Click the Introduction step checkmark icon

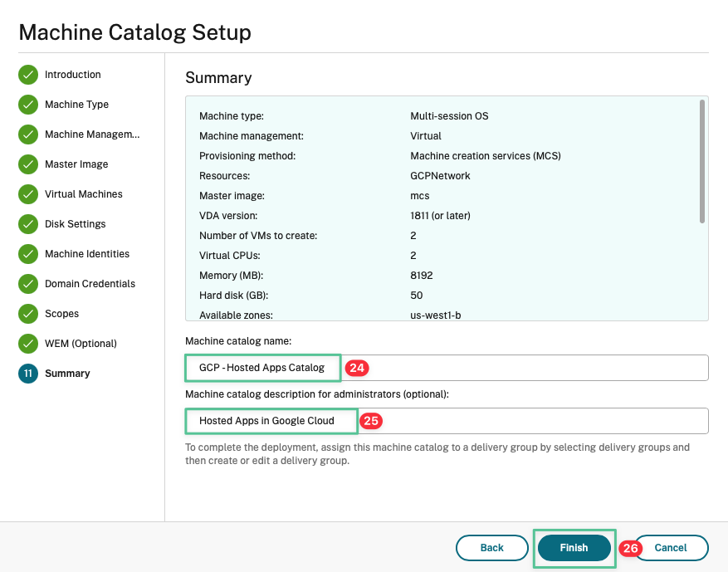(x=28, y=75)
